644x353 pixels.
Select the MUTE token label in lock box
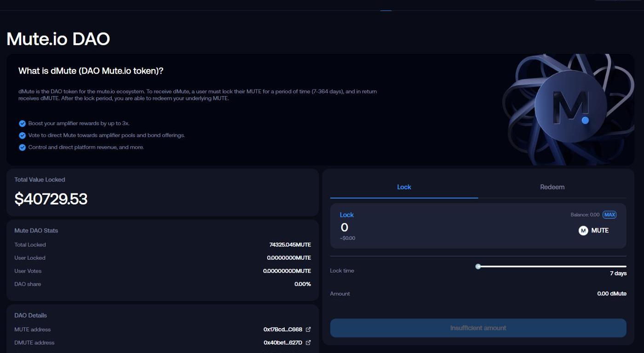[x=600, y=231]
